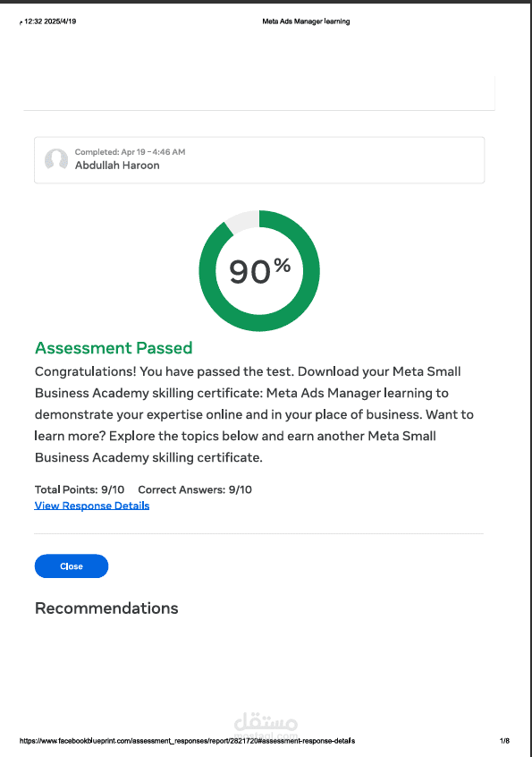Viewport: 532px width, 757px height.
Task: Click the page number 1/8 indicator
Action: 503,741
